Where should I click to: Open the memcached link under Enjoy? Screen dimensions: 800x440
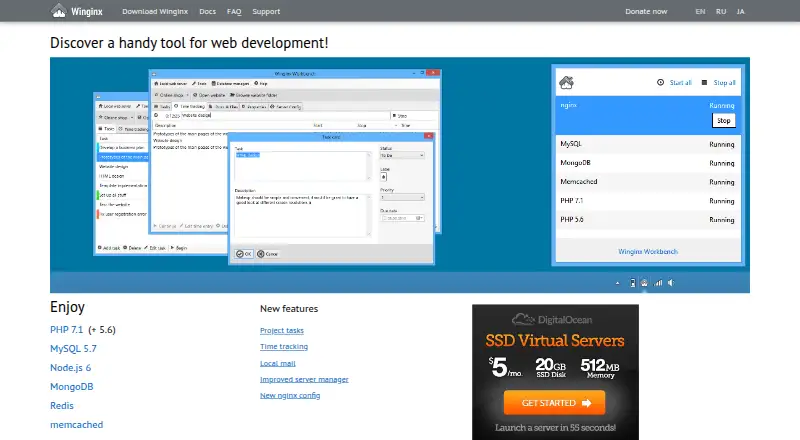tap(77, 424)
